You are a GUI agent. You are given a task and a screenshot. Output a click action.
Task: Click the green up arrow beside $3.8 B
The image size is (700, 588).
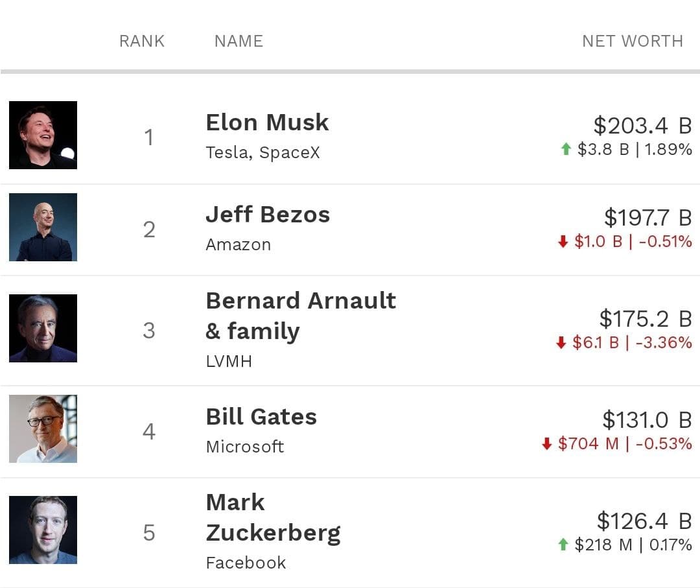tap(566, 150)
